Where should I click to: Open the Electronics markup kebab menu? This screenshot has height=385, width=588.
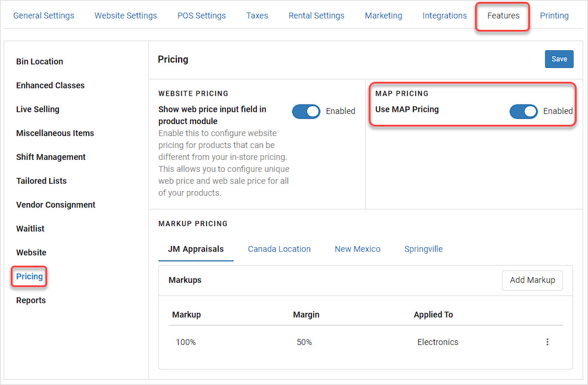(547, 341)
